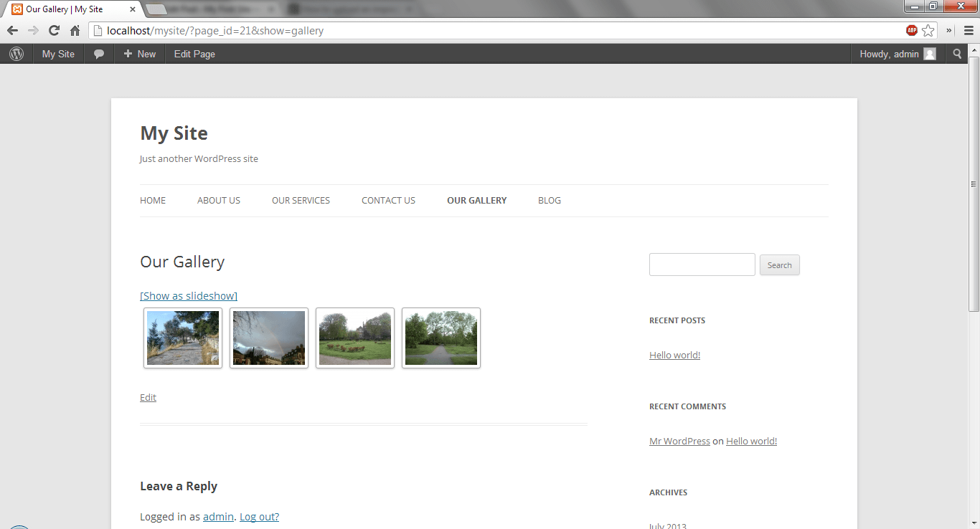Viewport: 980px width, 529px height.
Task: Open the rainbow sky gallery thumbnail
Action: click(269, 338)
